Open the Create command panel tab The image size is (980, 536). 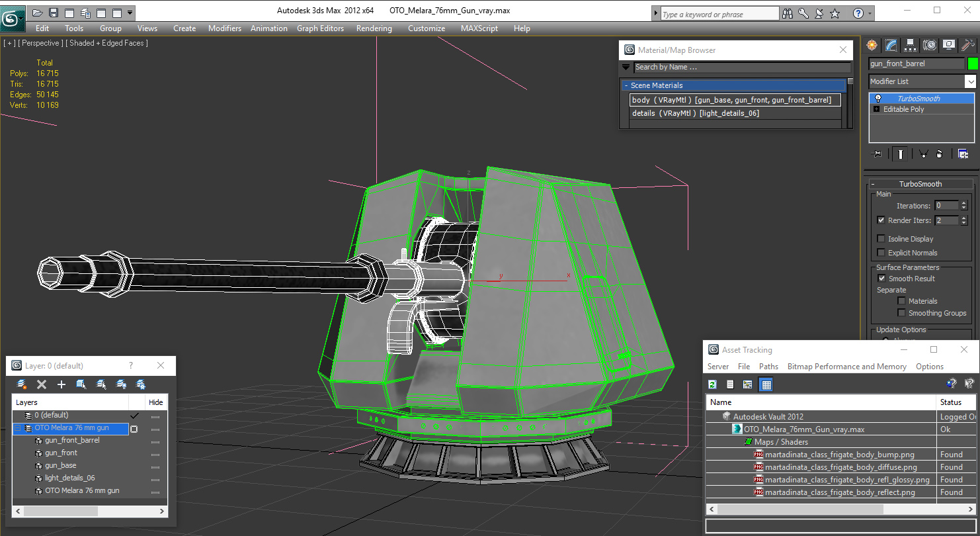[x=872, y=45]
